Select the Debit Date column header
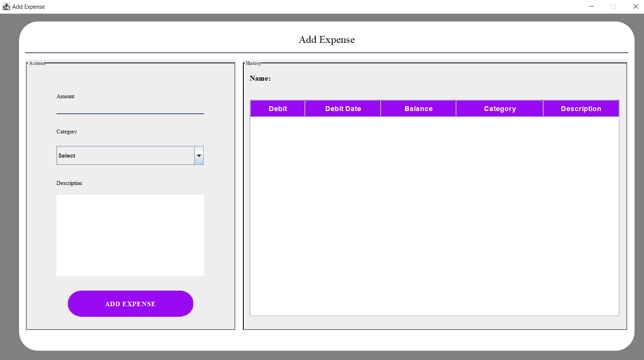The width and height of the screenshot is (644, 360). tap(343, 109)
